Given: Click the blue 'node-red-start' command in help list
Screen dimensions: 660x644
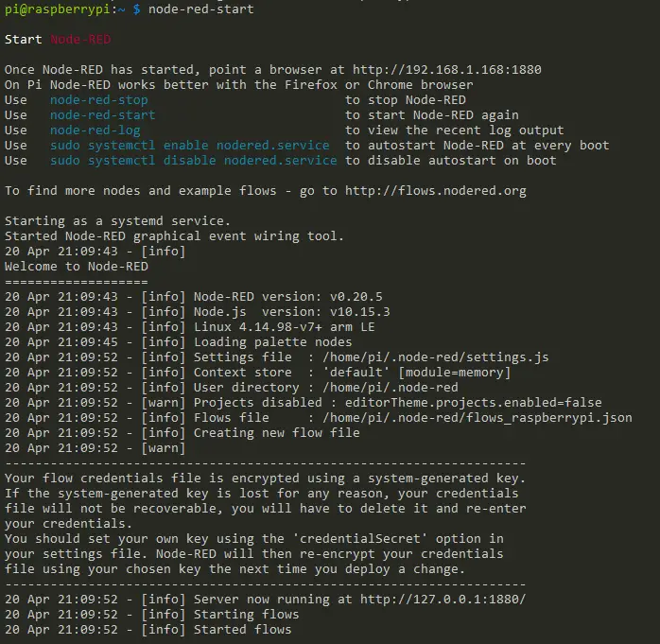Looking at the screenshot, I should [x=103, y=115].
